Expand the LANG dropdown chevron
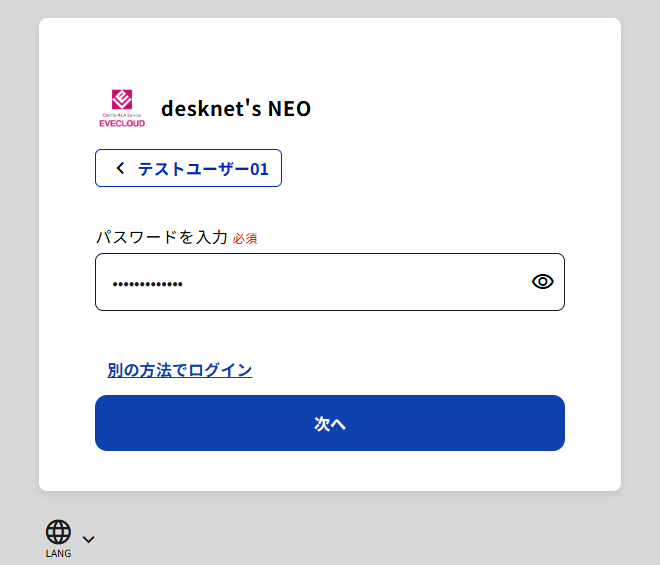 tap(89, 539)
